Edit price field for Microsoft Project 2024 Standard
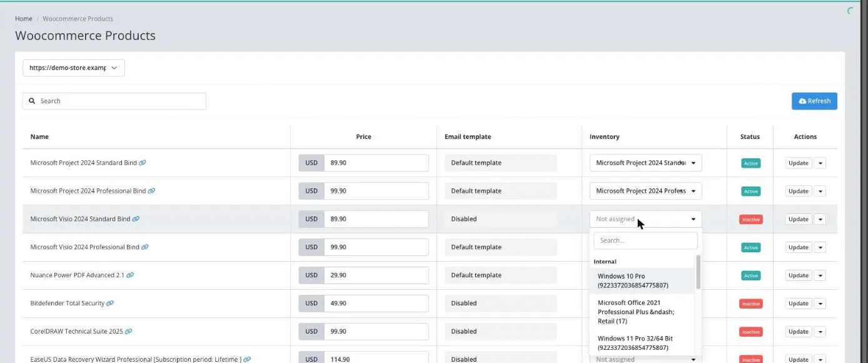Image resolution: width=868 pixels, height=363 pixels. tap(376, 163)
